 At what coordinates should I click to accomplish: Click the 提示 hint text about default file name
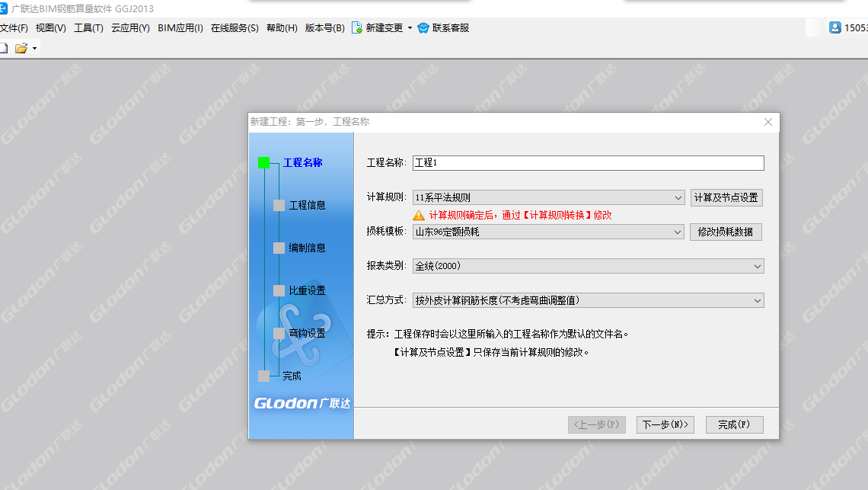tap(498, 334)
